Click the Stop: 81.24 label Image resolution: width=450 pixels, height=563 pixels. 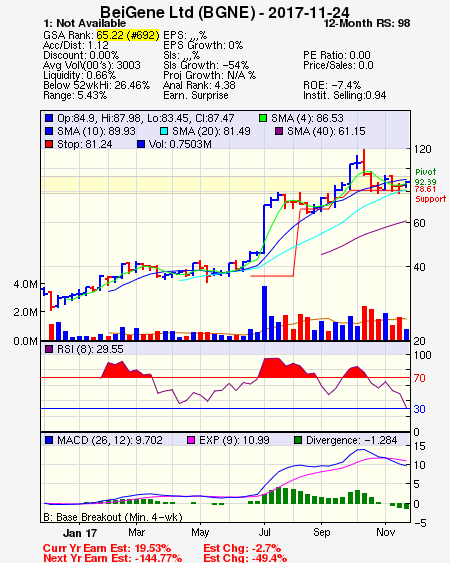point(84,144)
